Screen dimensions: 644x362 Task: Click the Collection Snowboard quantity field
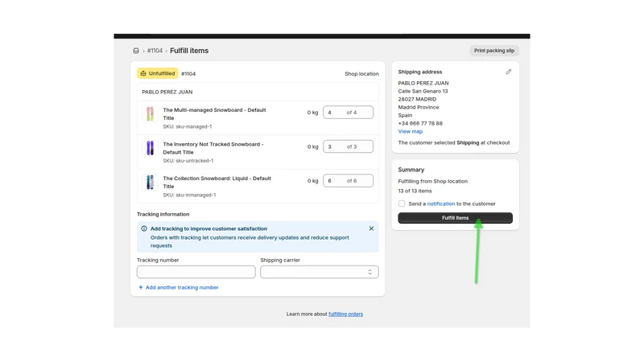[348, 180]
